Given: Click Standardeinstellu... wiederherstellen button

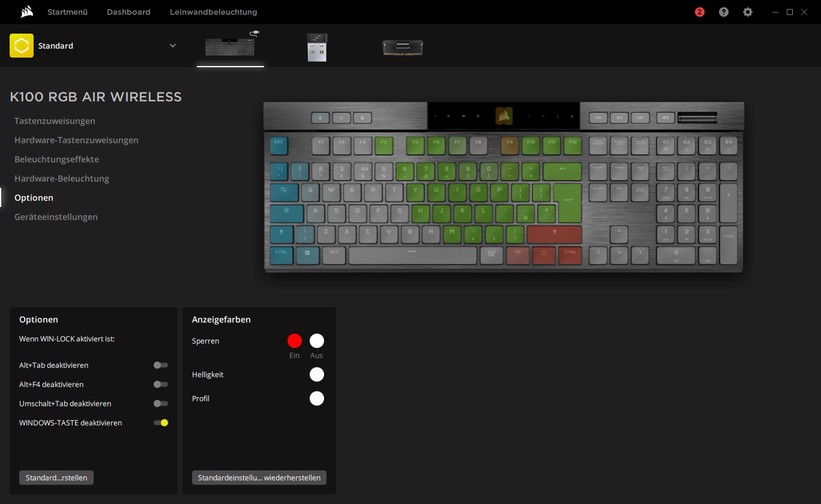Looking at the screenshot, I should (x=259, y=478).
